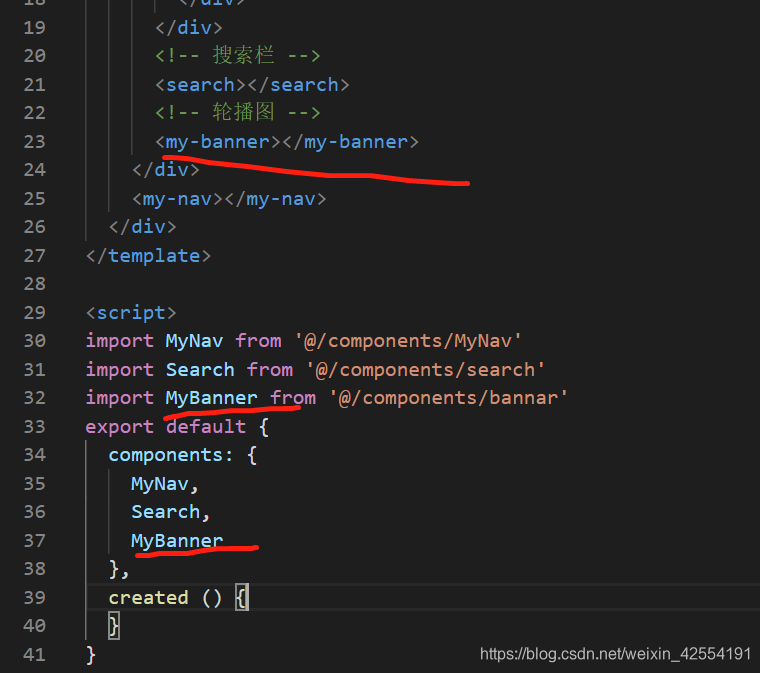Viewport: 760px width, 673px height.
Task: Click the '@/components/MyNav' path string
Action: coord(408,341)
